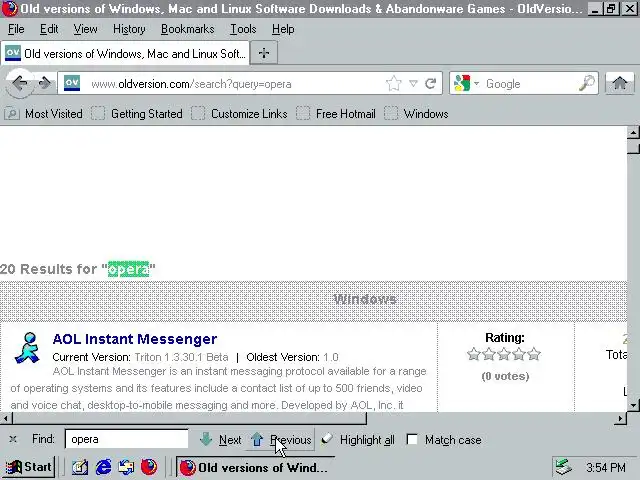Select the Old versions taskbar button

click(256, 467)
